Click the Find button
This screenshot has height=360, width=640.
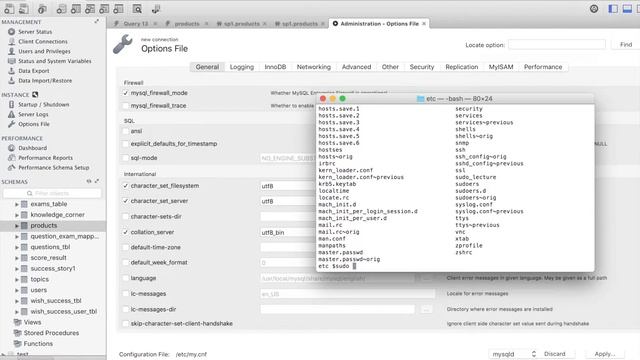point(626,44)
